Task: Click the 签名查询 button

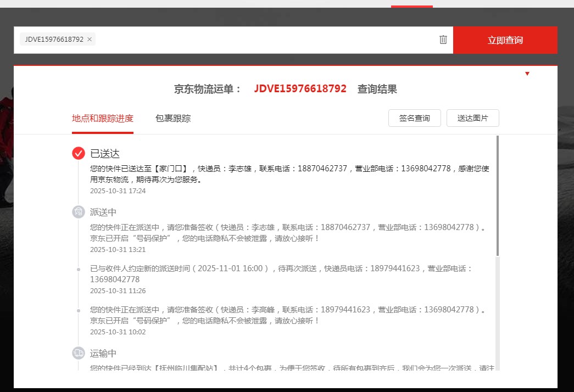Action: click(x=414, y=118)
